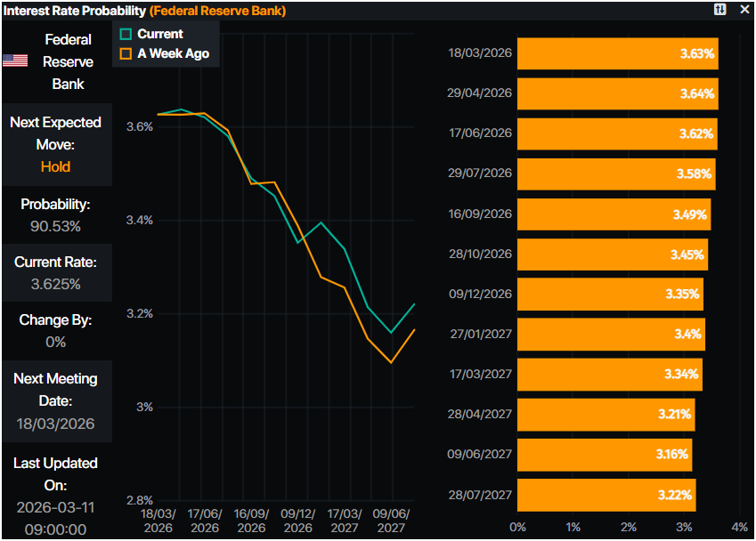Image resolution: width=756 pixels, height=541 pixels.
Task: Click the up-down arrows swap icon
Action: pyautogui.click(x=720, y=9)
